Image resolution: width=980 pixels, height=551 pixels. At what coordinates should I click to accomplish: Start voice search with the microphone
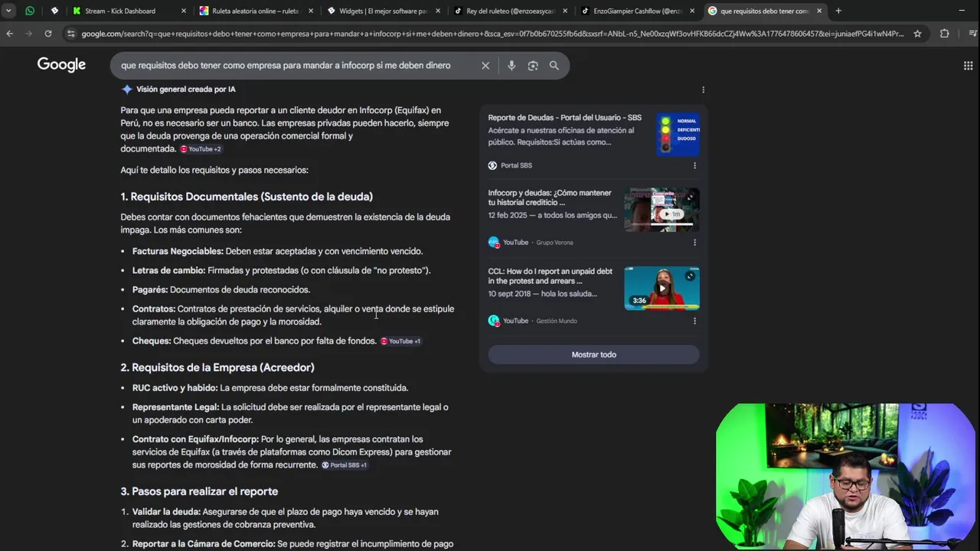tap(511, 66)
